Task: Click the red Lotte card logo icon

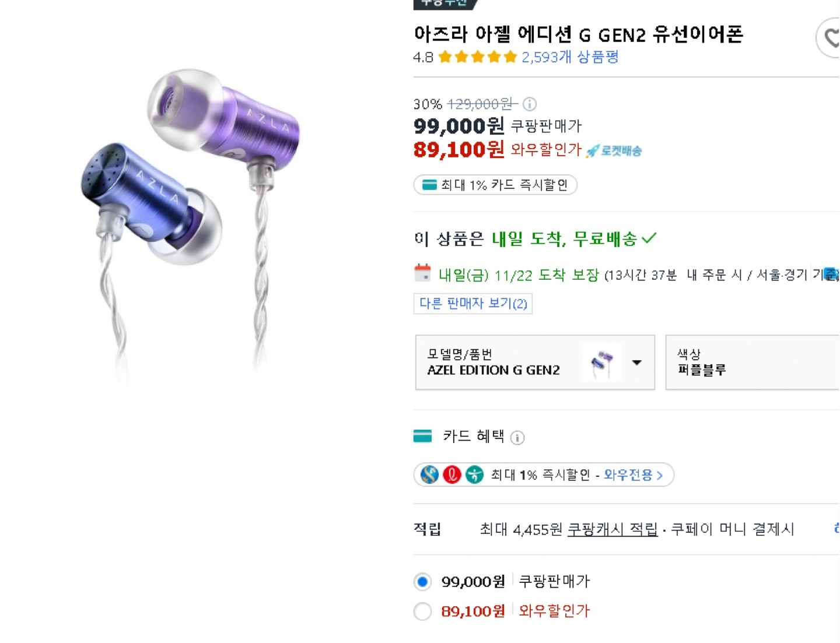Action: point(452,475)
